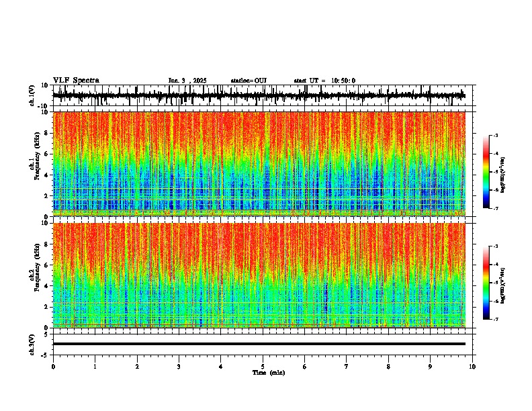Click time axis tick label "3"
Screen dimensions: 532x411
[x=179, y=367]
